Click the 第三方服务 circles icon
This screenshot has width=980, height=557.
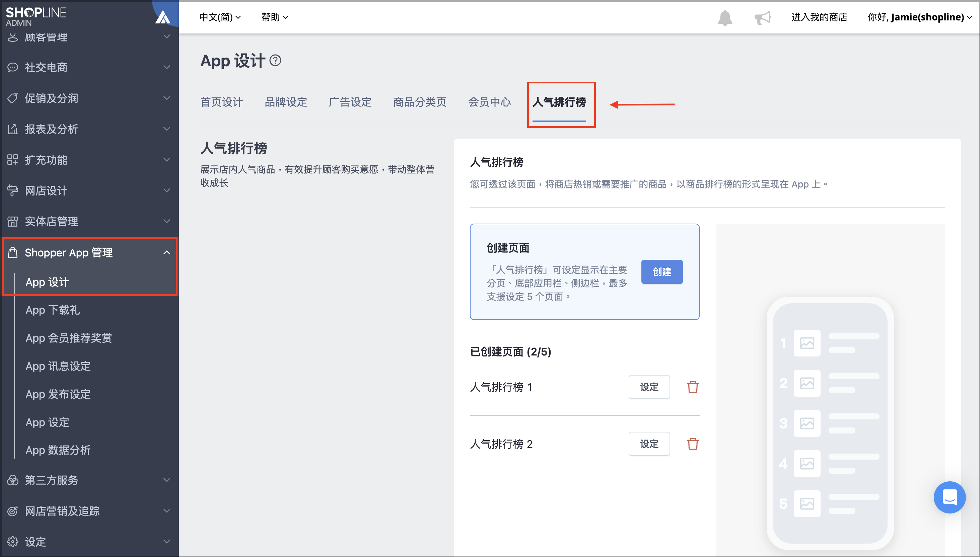tap(13, 480)
